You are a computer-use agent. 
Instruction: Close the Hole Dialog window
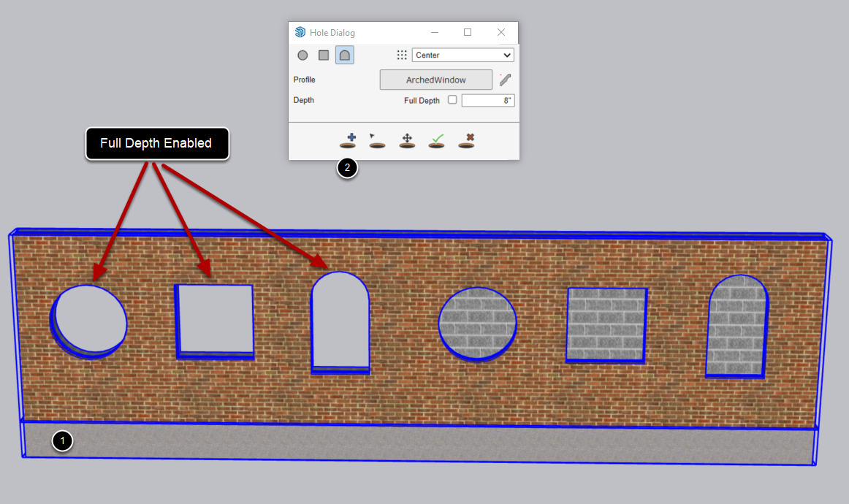tap(500, 32)
